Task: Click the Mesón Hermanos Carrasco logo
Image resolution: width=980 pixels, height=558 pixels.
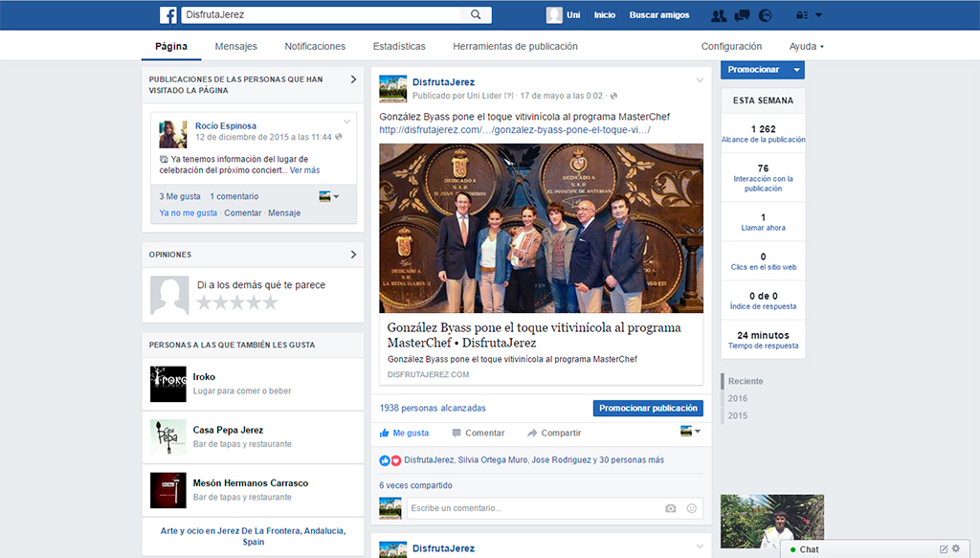Action: (x=168, y=490)
